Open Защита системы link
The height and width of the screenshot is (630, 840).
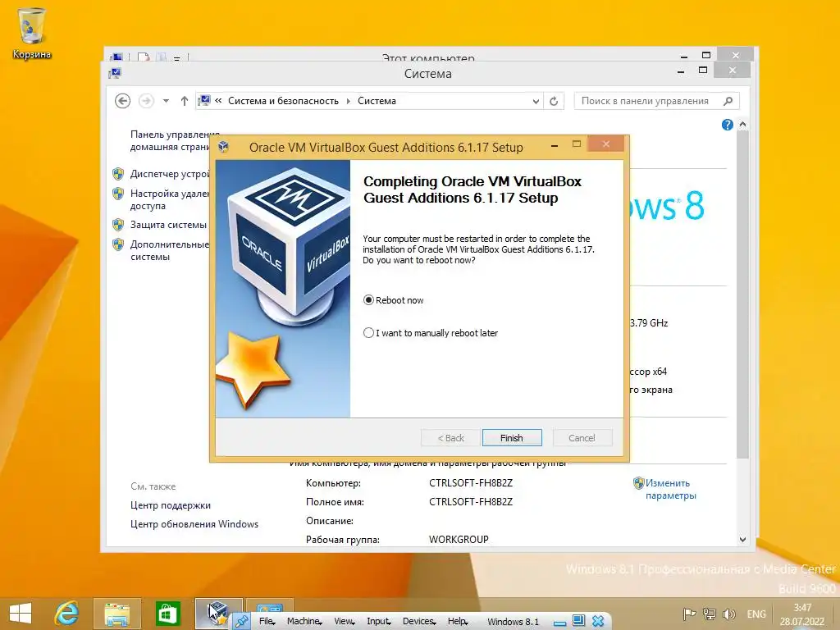pos(168,225)
